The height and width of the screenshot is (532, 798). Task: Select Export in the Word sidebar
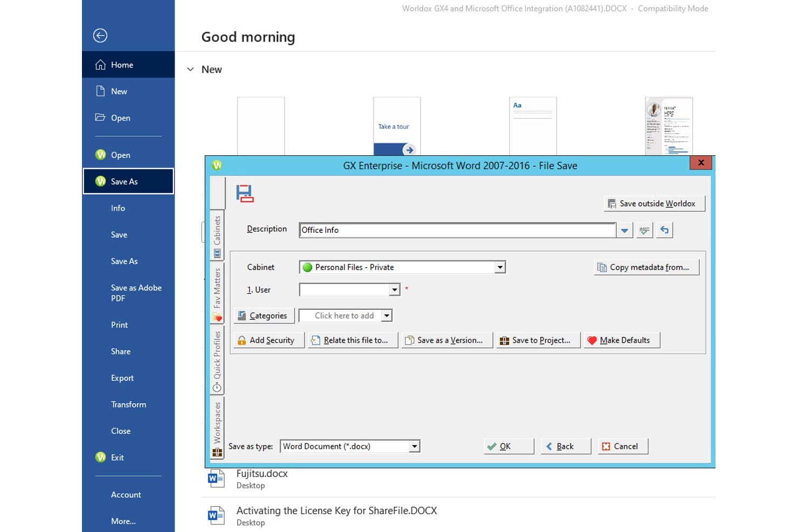pyautogui.click(x=128, y=378)
